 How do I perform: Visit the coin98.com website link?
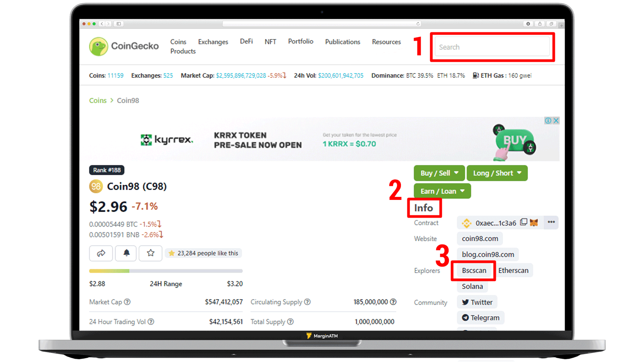[479, 238]
